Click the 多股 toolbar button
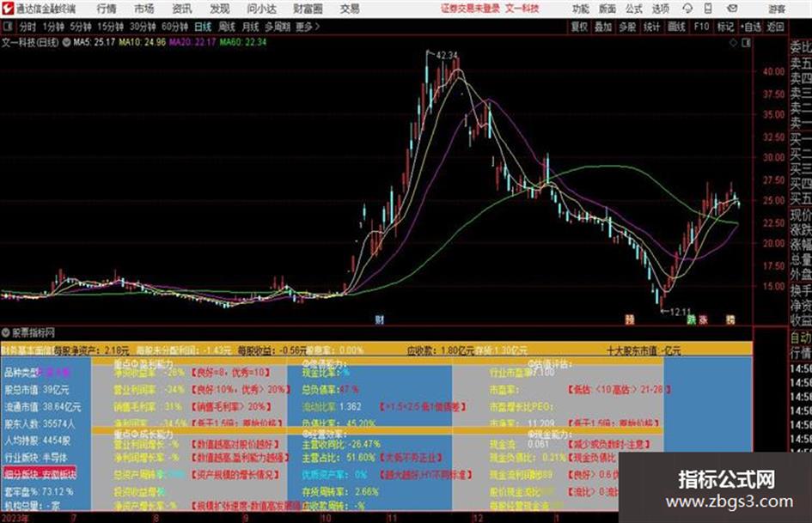 click(x=627, y=27)
